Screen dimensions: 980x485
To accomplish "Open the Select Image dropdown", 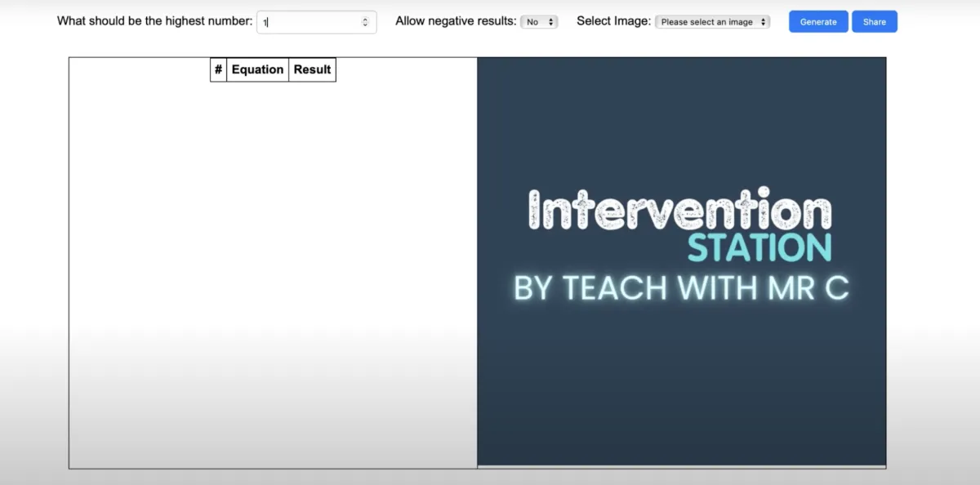I will click(x=713, y=22).
